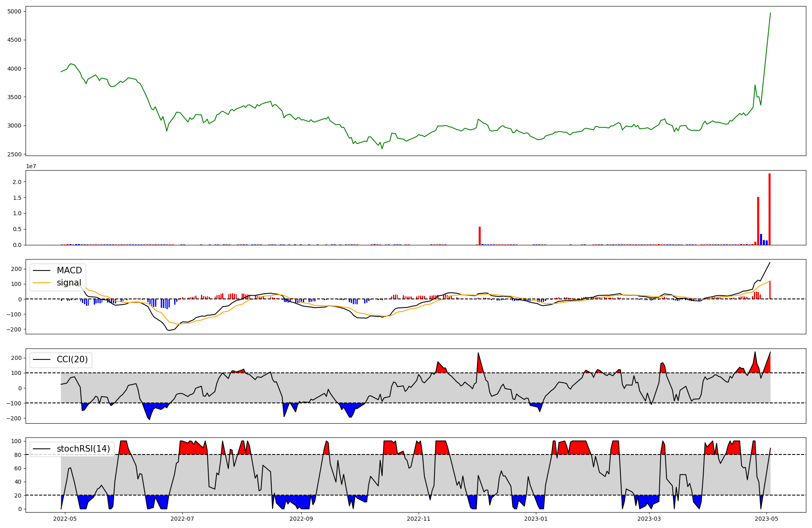Click the stochRSI(14) legend label

pos(83,449)
